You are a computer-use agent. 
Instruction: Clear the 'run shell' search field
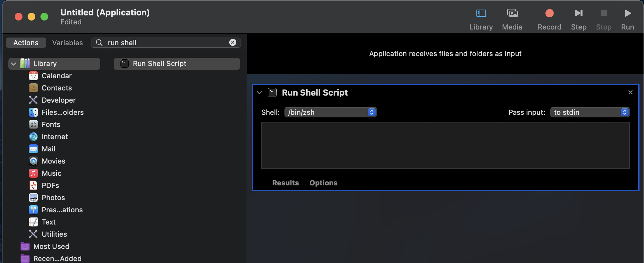(x=233, y=42)
